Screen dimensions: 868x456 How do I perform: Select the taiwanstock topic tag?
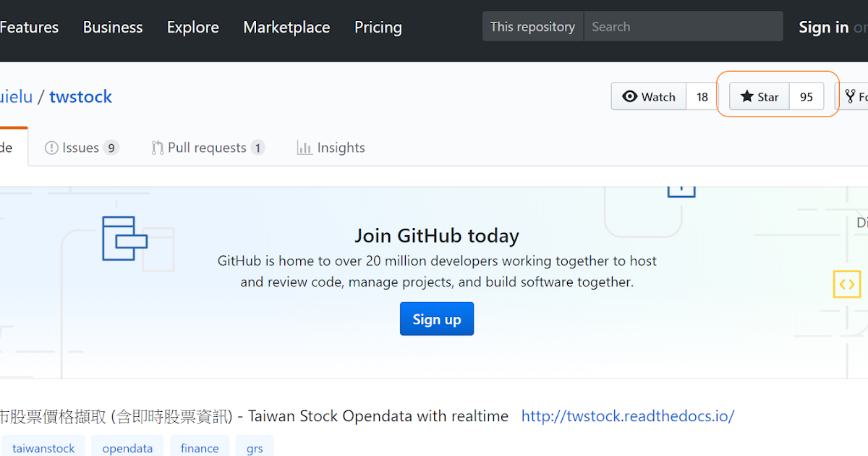(x=43, y=448)
